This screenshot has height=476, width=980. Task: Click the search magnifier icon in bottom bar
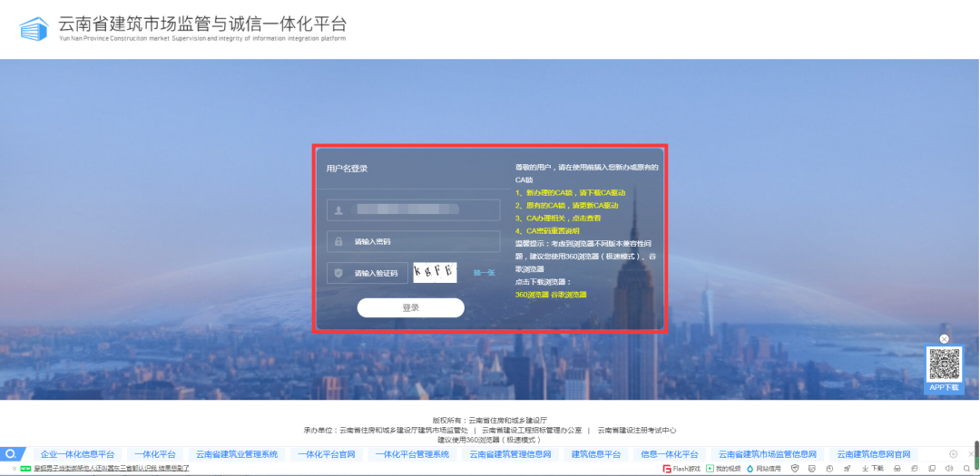click(x=11, y=454)
